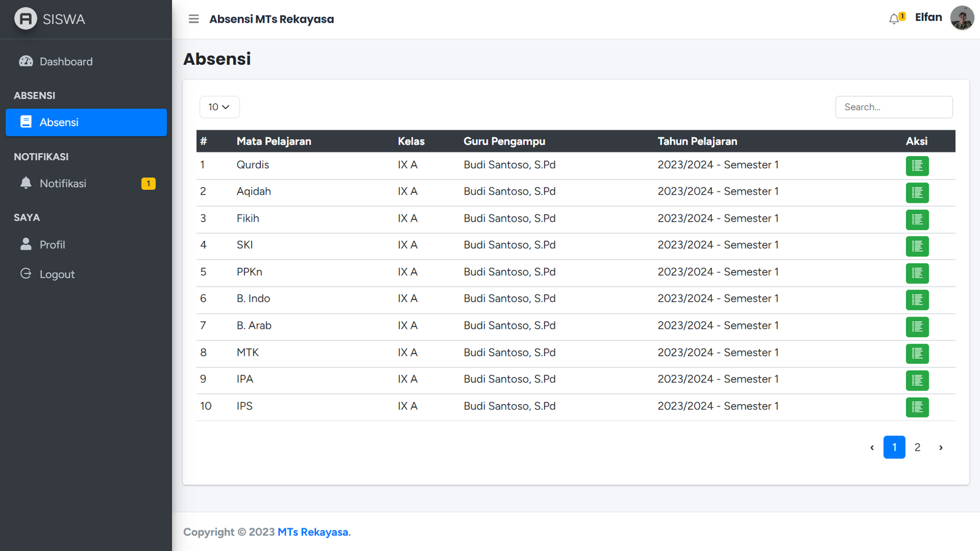Click the Search input field

pos(894,107)
